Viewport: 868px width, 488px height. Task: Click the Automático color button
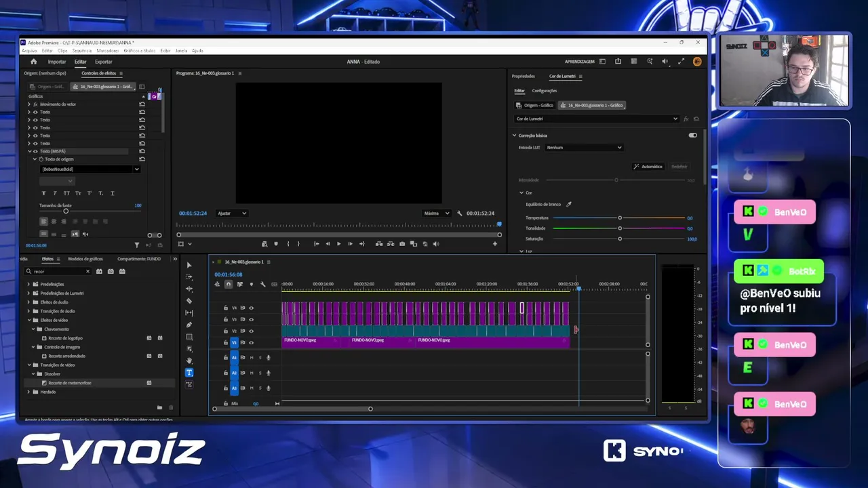(648, 167)
